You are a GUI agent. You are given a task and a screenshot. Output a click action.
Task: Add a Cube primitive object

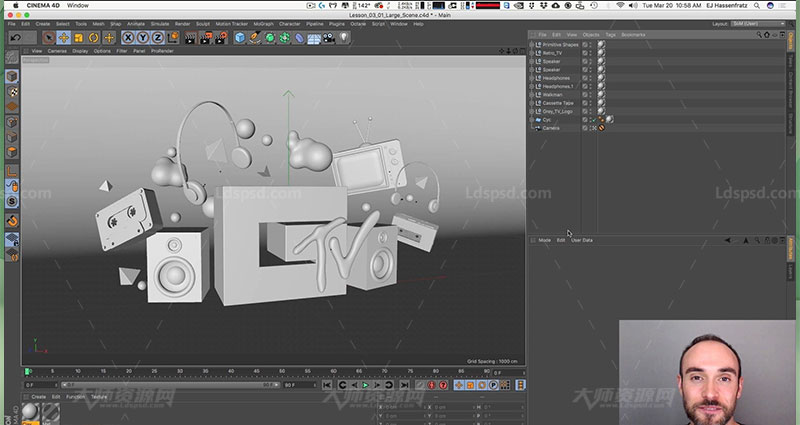tap(240, 37)
